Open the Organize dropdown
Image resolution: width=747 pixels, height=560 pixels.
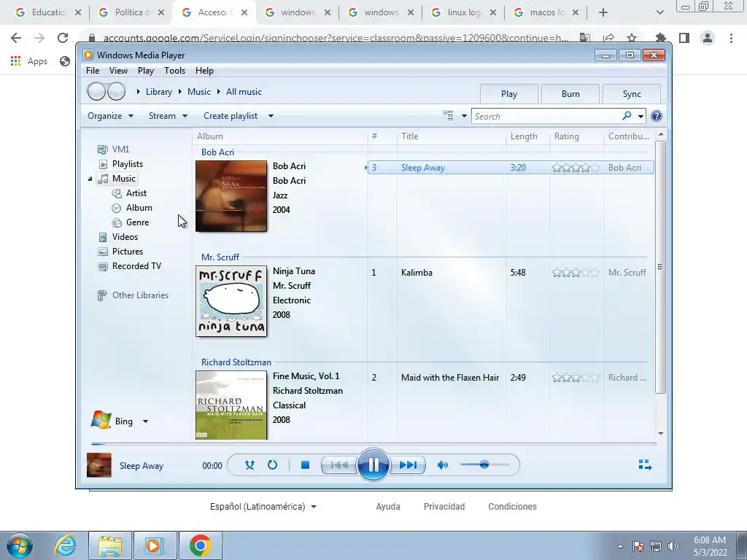111,116
